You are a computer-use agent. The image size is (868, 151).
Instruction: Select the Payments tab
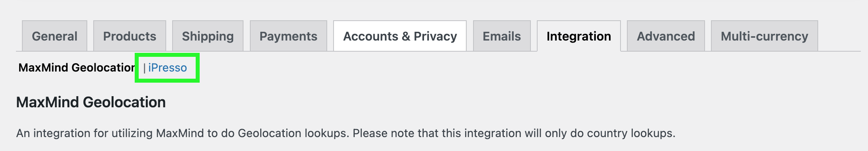pos(289,36)
